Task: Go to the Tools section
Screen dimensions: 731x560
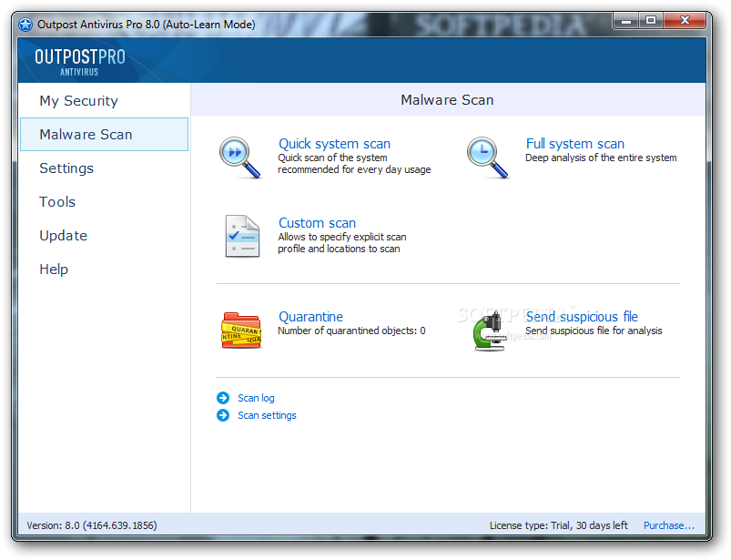Action: [x=57, y=202]
